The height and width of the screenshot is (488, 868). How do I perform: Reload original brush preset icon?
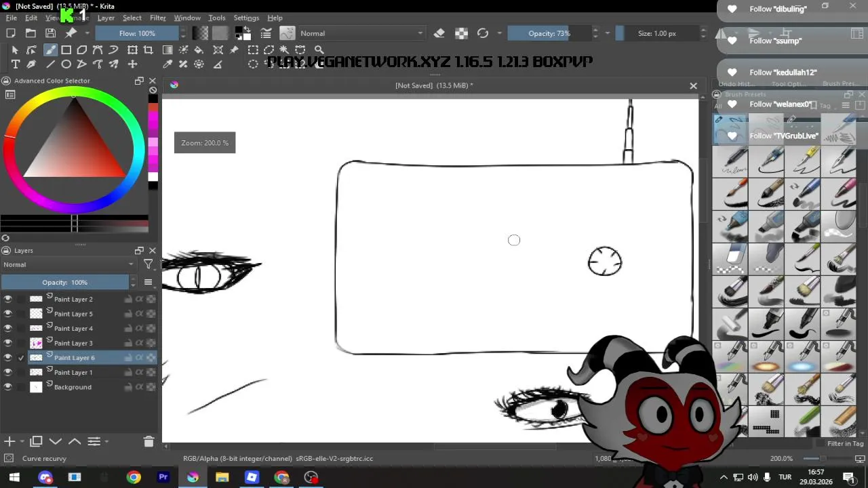click(x=483, y=33)
